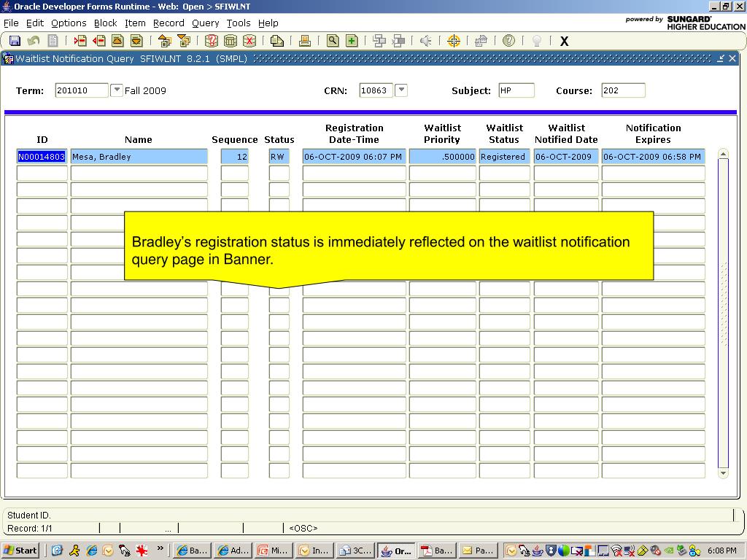Click the greyed house toolbar icon

pyautogui.click(x=481, y=41)
